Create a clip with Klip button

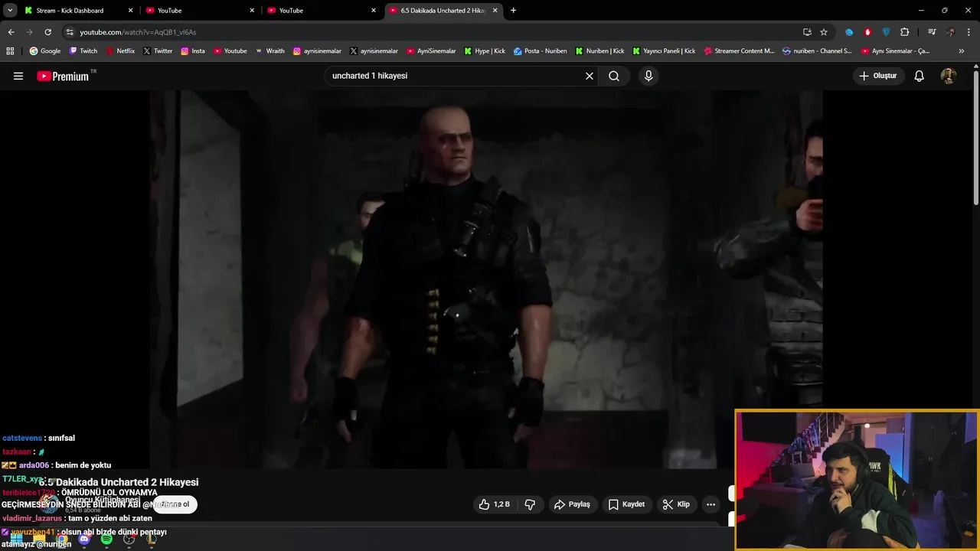[676, 504]
